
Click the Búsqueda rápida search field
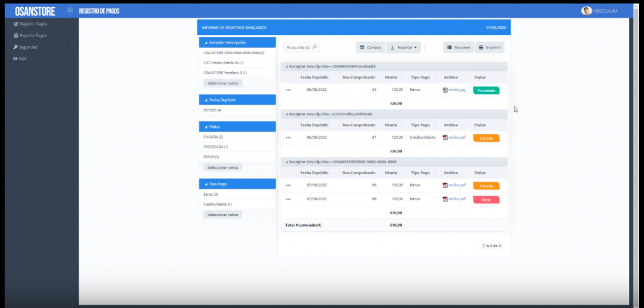298,47
